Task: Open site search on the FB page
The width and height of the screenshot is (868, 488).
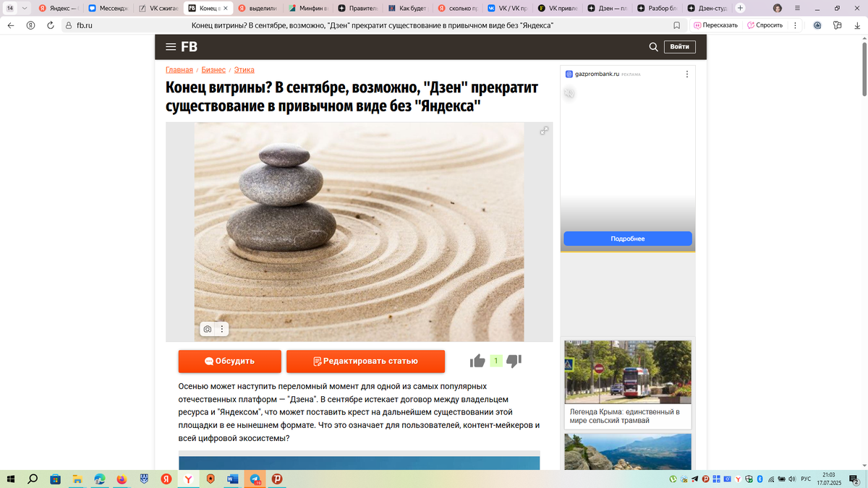Action: point(653,46)
